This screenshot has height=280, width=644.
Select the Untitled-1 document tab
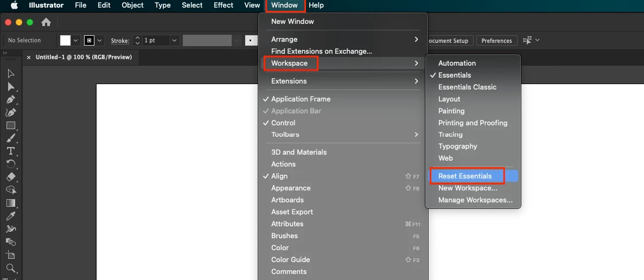(84, 58)
